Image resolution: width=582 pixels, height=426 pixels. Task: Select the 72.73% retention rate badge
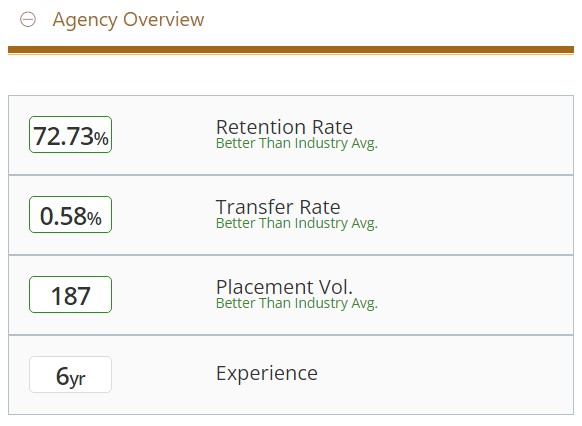pos(71,134)
